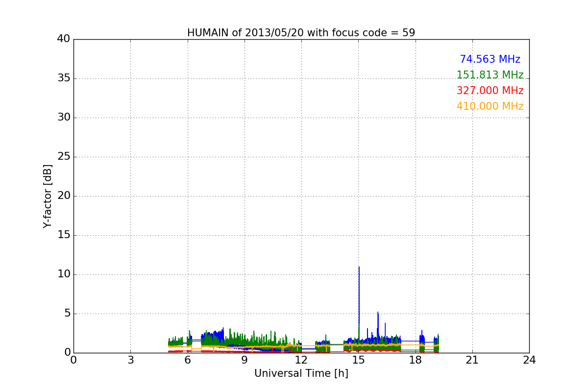Click the Universal Time [h] axis label
This screenshot has width=588, height=392.
pos(301,373)
